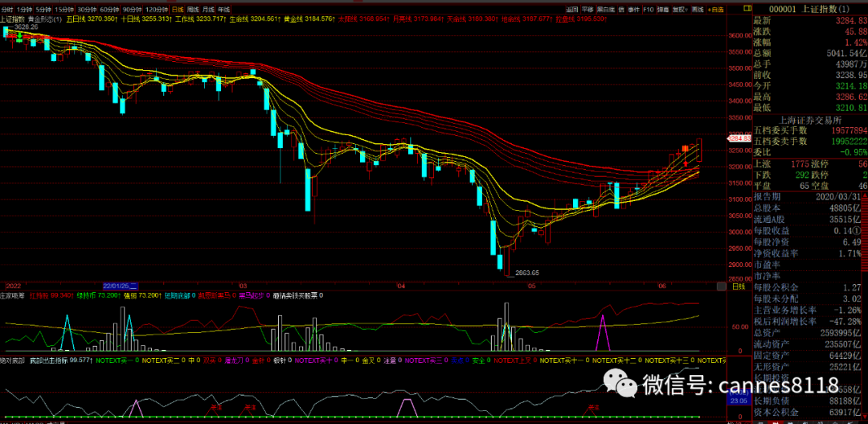Screen dimensions: 868x424
Task: Select the 90分钟 period tab
Action: [133, 10]
